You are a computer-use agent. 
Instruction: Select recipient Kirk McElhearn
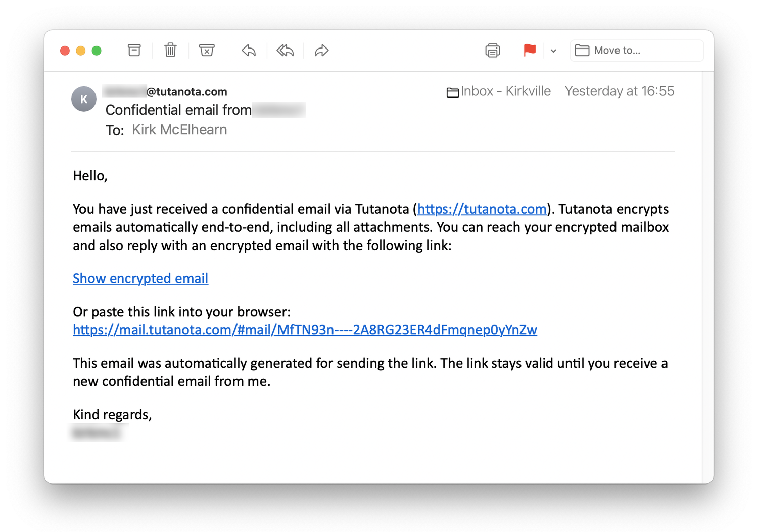179,130
